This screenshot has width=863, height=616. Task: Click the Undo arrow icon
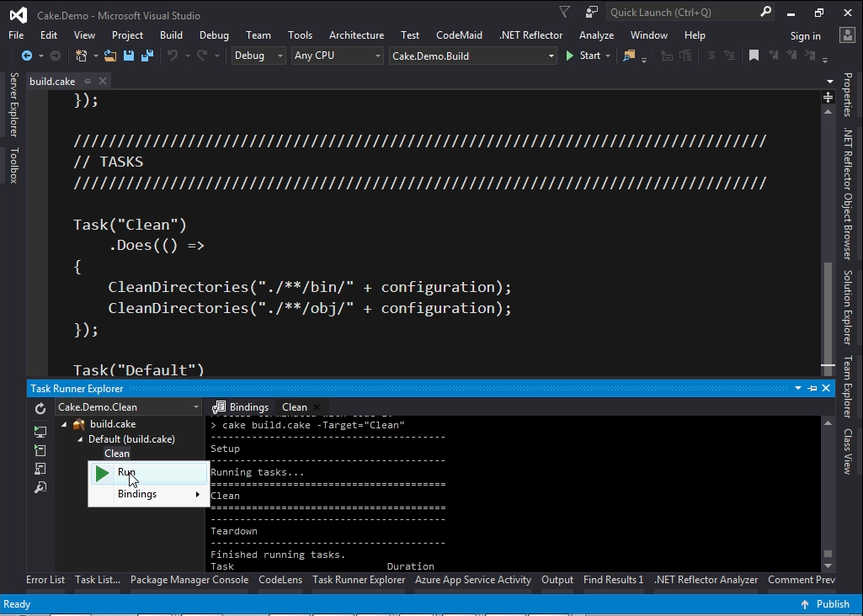pos(173,56)
